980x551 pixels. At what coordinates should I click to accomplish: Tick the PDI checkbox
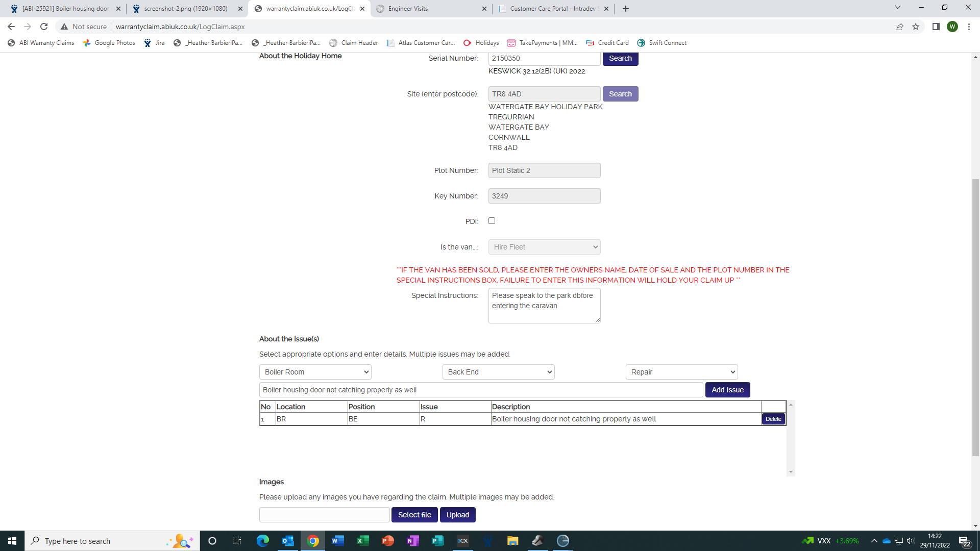click(492, 221)
